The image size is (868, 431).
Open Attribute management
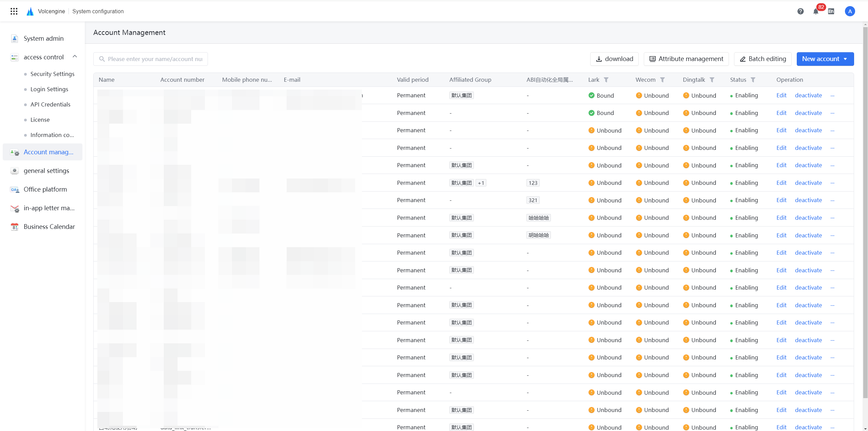pyautogui.click(x=686, y=59)
